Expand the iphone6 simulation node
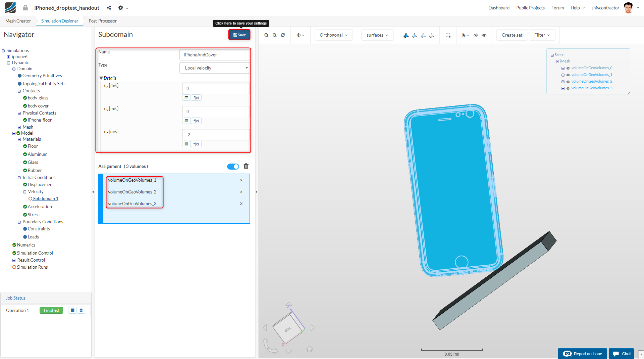Viewport: 644px width, 359px height. (x=8, y=57)
